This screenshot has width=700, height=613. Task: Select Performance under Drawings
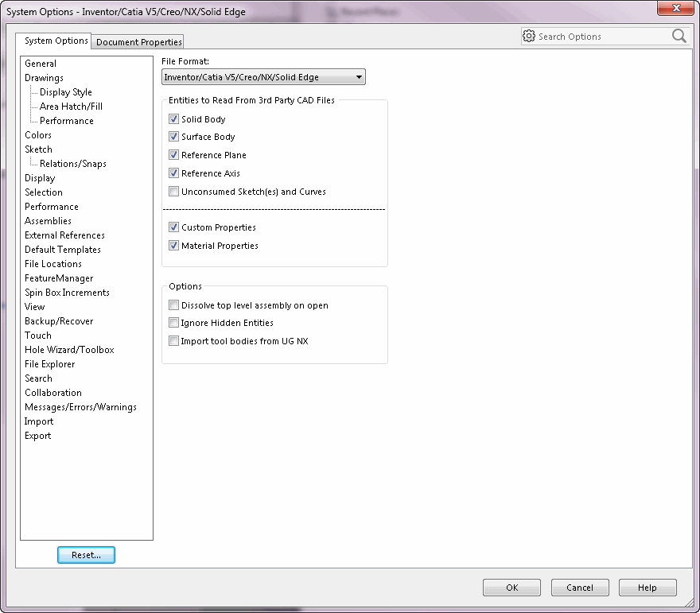pyautogui.click(x=67, y=121)
